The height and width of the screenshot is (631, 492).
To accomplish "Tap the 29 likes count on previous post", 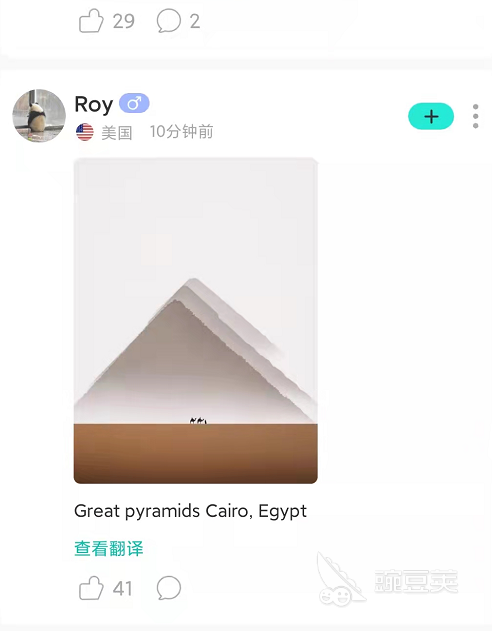I will [x=124, y=21].
